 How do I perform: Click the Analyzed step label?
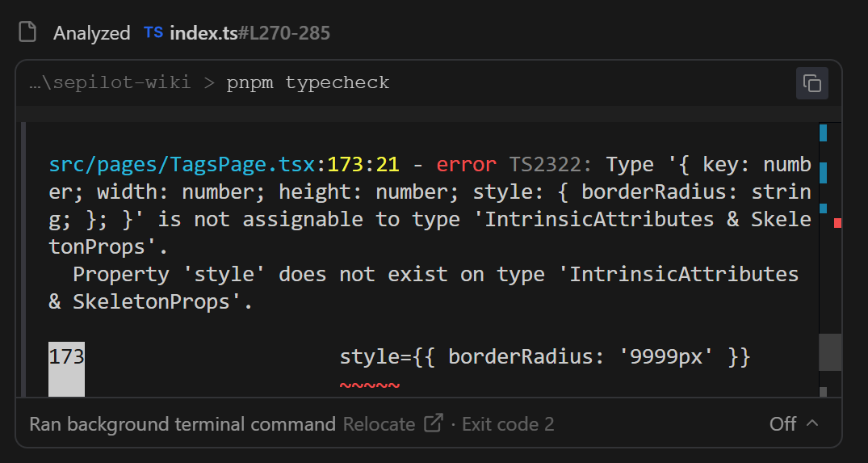point(91,32)
